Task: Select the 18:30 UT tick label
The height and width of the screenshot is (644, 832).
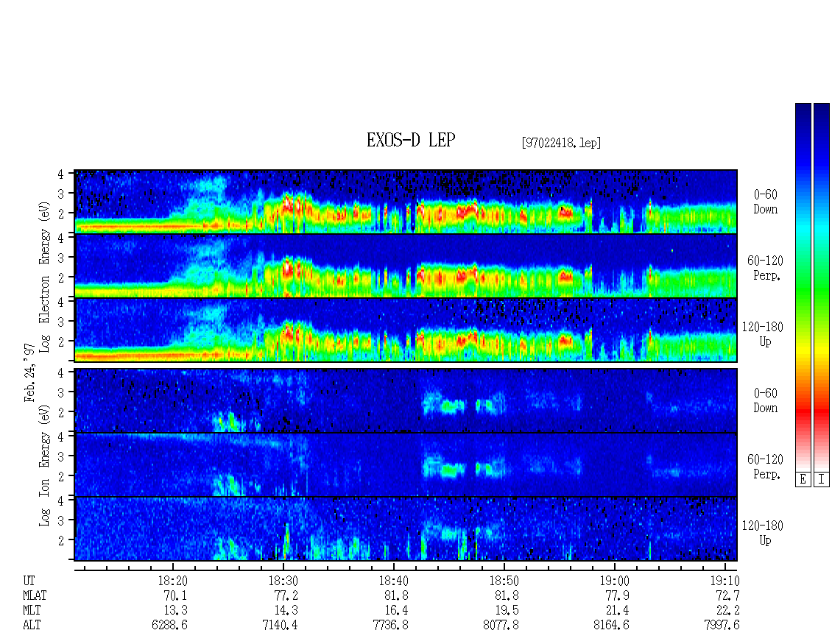Action: tap(284, 581)
